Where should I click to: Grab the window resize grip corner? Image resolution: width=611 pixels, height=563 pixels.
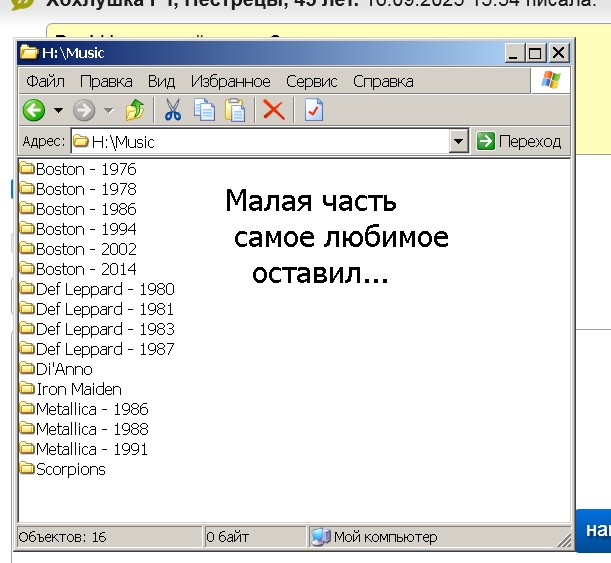pos(564,540)
